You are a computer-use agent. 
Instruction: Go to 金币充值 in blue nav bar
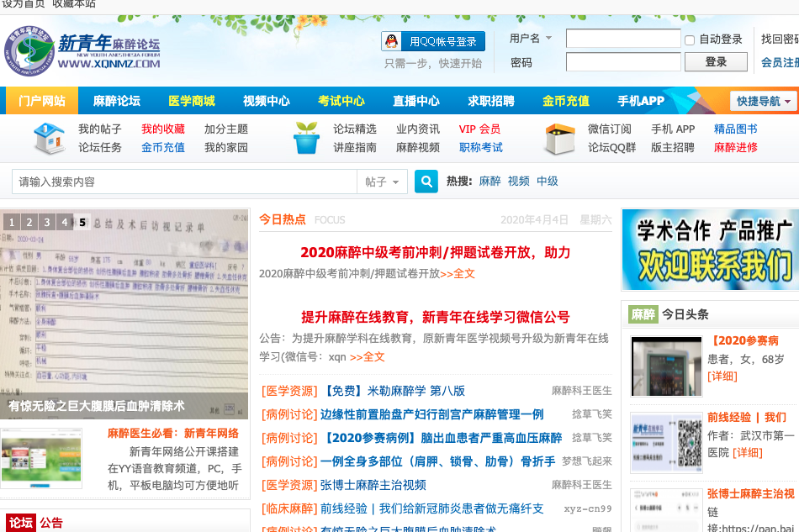tap(566, 101)
